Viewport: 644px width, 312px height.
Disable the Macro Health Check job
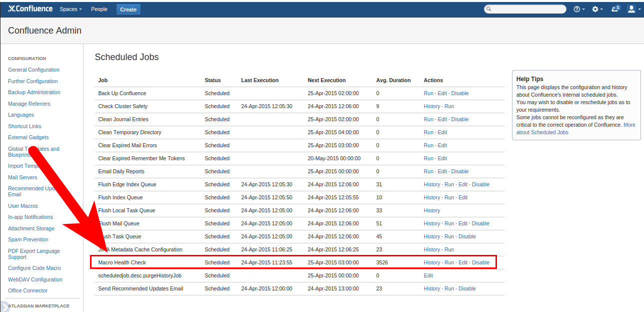point(480,263)
